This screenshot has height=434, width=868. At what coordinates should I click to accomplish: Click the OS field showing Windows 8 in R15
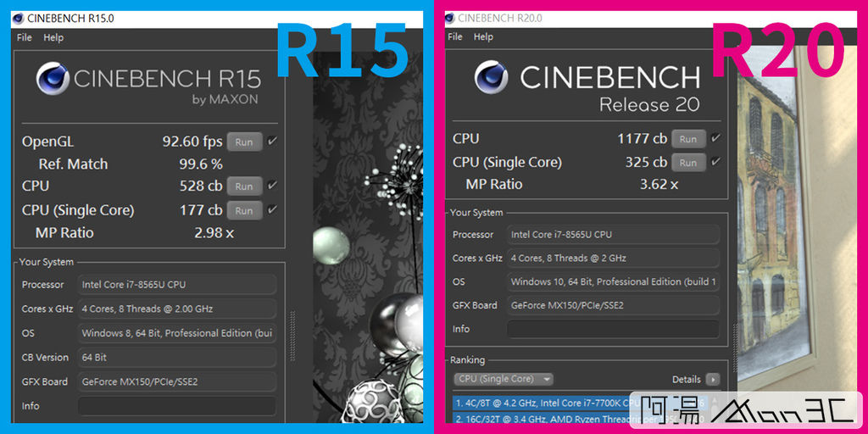(176, 333)
